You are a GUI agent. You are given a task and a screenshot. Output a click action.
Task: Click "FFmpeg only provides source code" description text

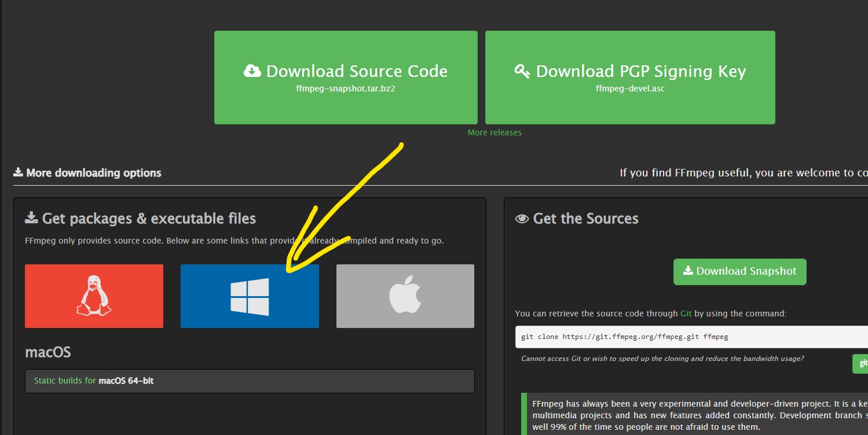coord(235,240)
